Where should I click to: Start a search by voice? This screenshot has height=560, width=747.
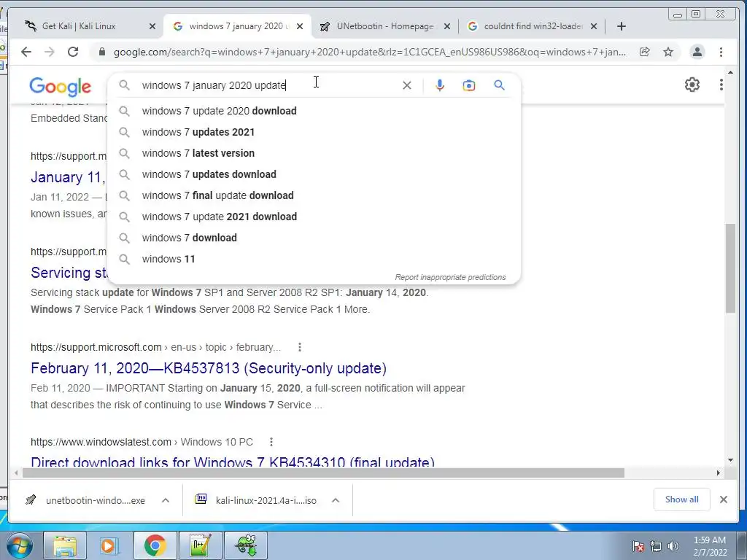tap(440, 85)
